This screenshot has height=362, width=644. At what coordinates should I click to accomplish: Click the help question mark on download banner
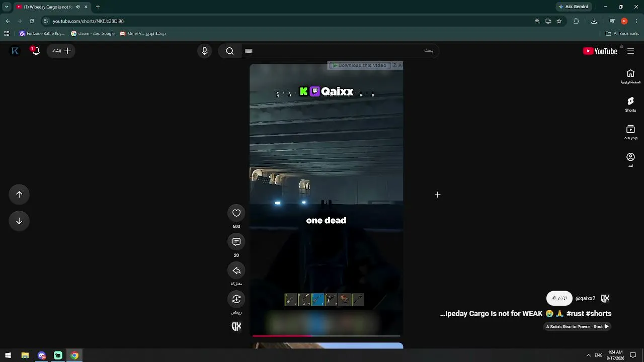tap(394, 65)
